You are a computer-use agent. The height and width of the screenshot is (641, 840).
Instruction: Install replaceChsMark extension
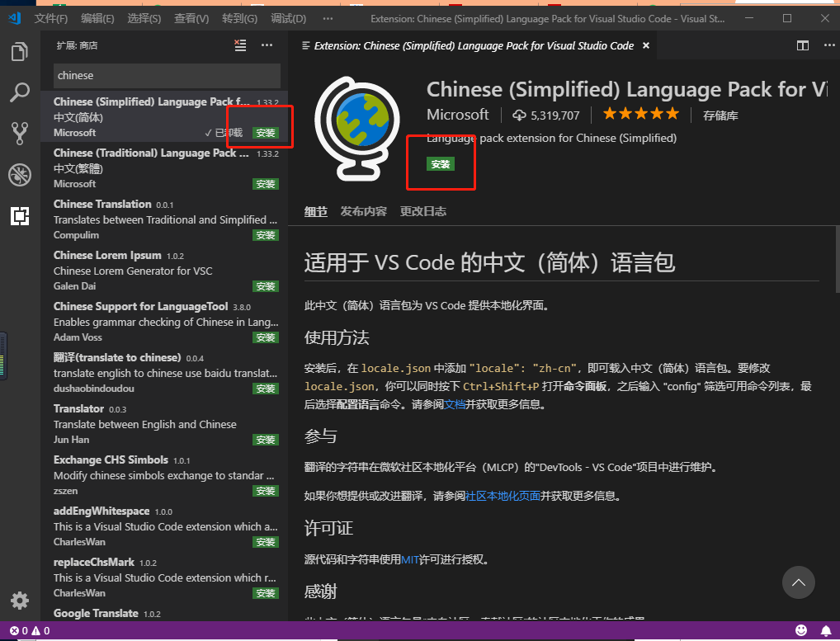click(x=265, y=593)
